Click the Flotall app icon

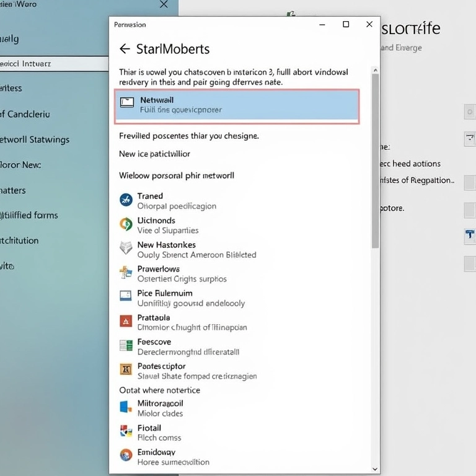[126, 432]
